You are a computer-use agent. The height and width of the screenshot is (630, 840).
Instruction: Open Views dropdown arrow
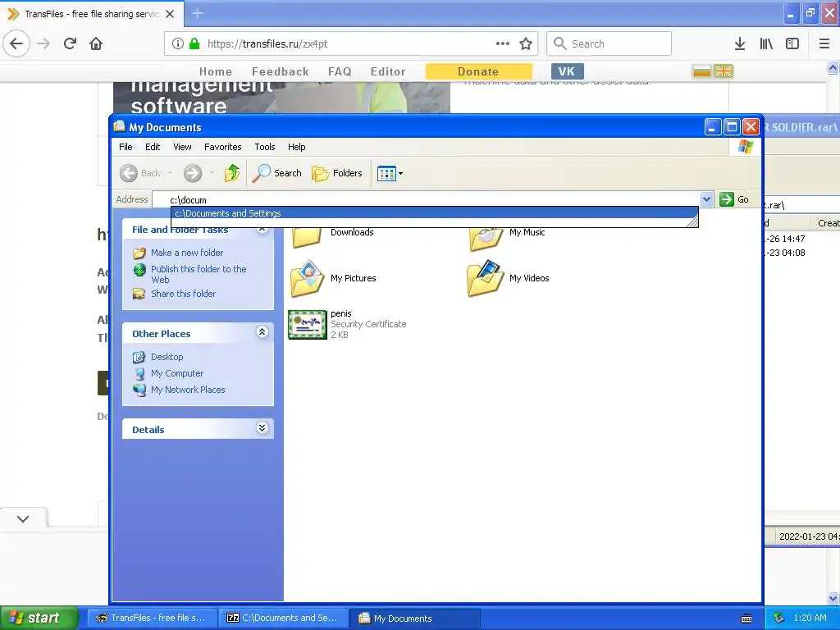pos(400,174)
